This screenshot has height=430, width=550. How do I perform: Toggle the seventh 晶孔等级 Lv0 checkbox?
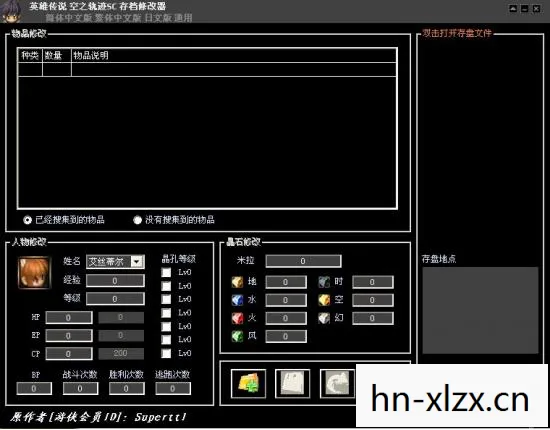pos(166,353)
